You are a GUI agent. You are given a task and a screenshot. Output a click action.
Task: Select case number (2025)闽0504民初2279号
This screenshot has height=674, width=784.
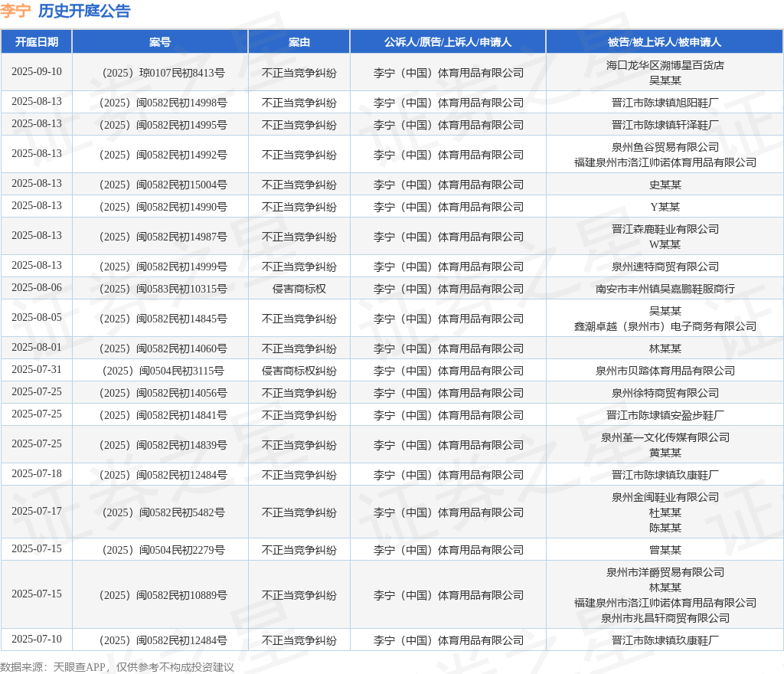tap(163, 550)
